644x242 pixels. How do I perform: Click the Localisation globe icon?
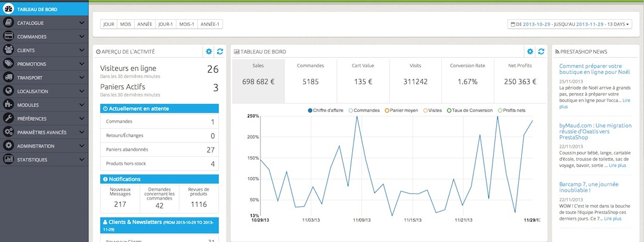[8, 91]
